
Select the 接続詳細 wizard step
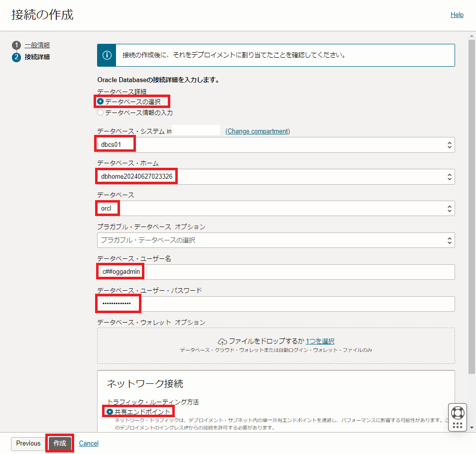[x=37, y=57]
